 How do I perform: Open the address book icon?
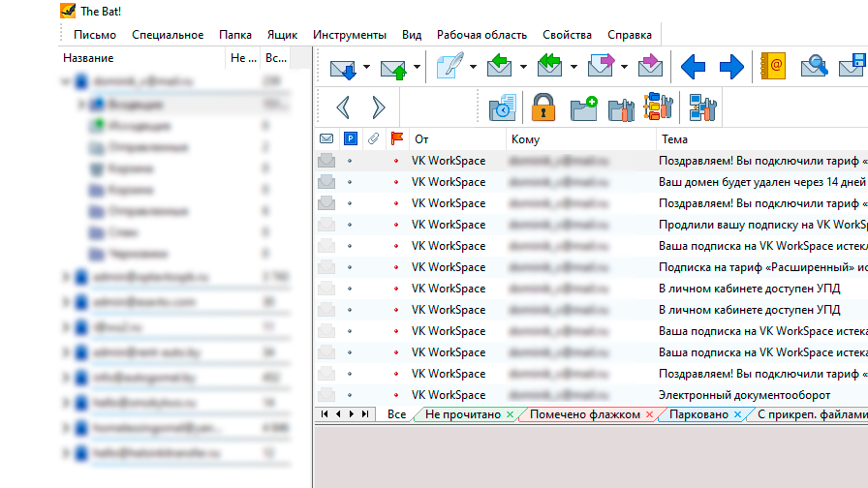pos(772,67)
